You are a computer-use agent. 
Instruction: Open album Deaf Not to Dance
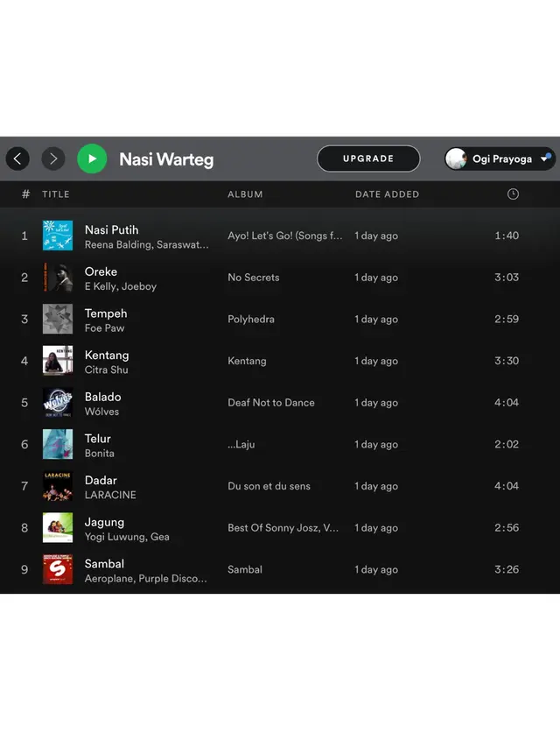point(271,403)
